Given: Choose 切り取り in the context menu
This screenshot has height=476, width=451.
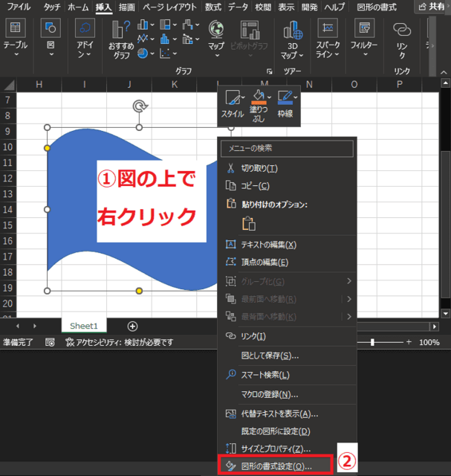Looking at the screenshot, I should [x=259, y=168].
